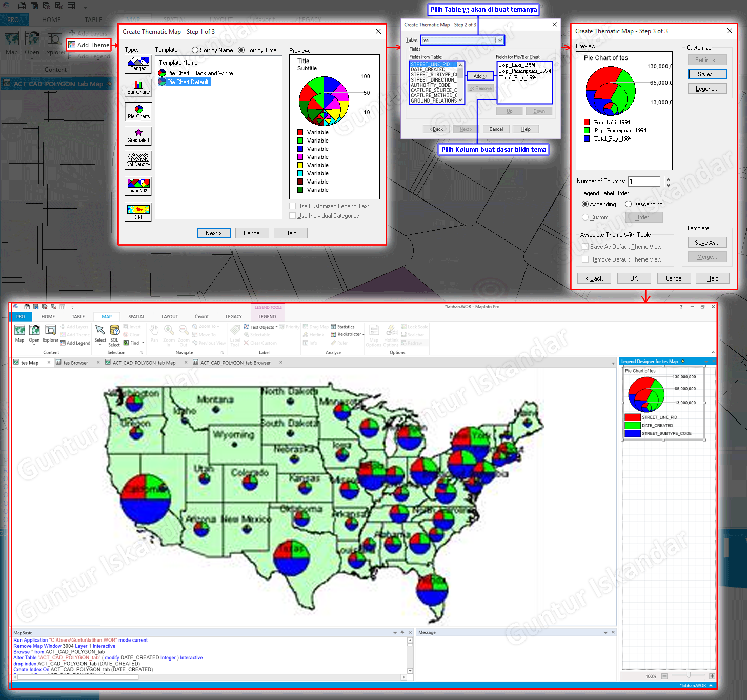Viewport: 747px width, 700px height.
Task: Adjust the legend designer zoom slider
Action: click(688, 675)
